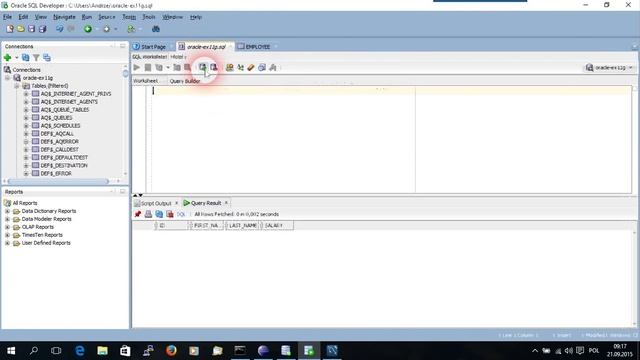Open the Tools menu
Viewport: 640px width, 360px height.
(149, 17)
